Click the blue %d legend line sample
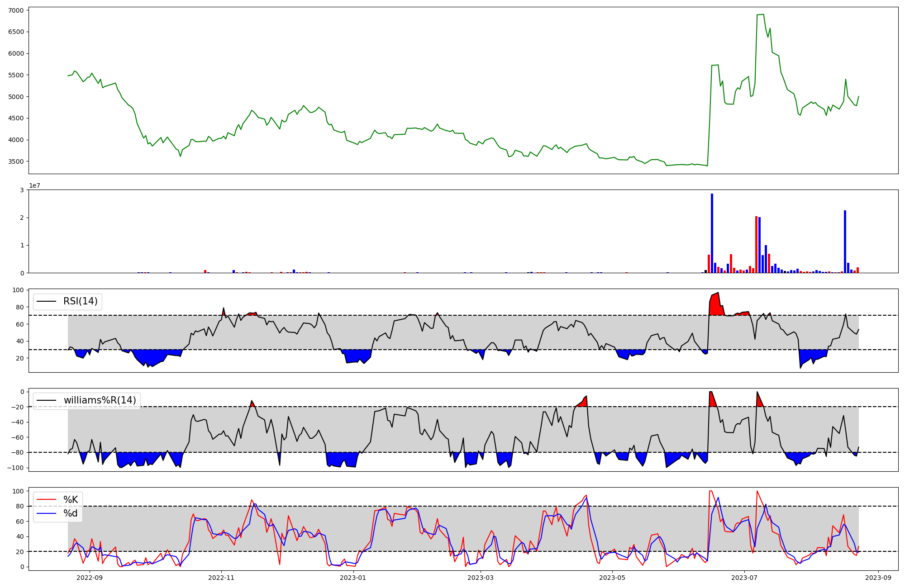Screen dimensions: 905x588 click(46, 513)
